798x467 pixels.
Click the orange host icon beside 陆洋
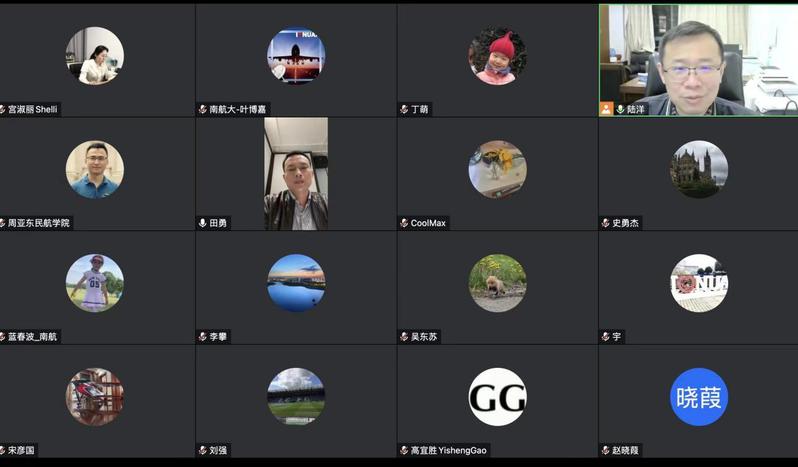coord(606,109)
